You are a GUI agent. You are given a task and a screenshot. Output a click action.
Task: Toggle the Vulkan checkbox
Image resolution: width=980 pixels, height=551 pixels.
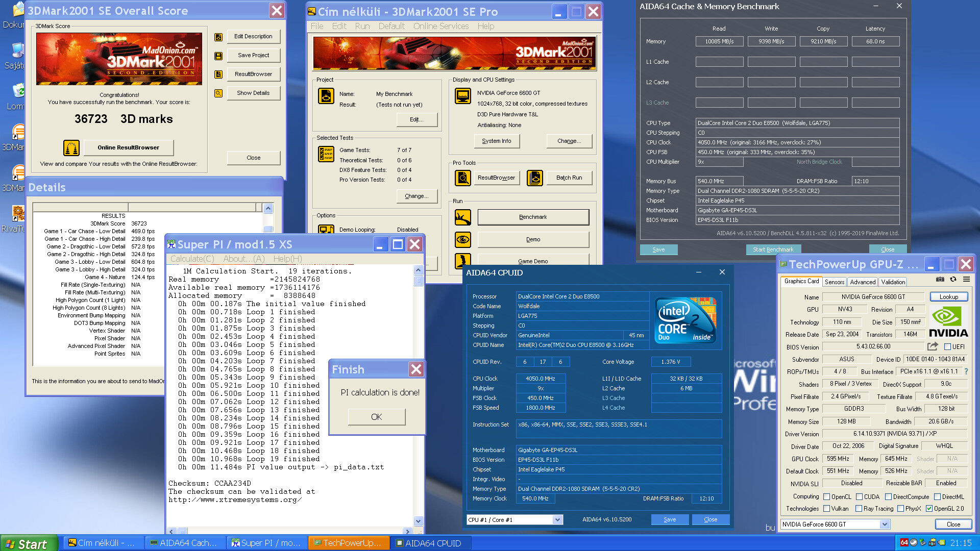click(x=826, y=509)
